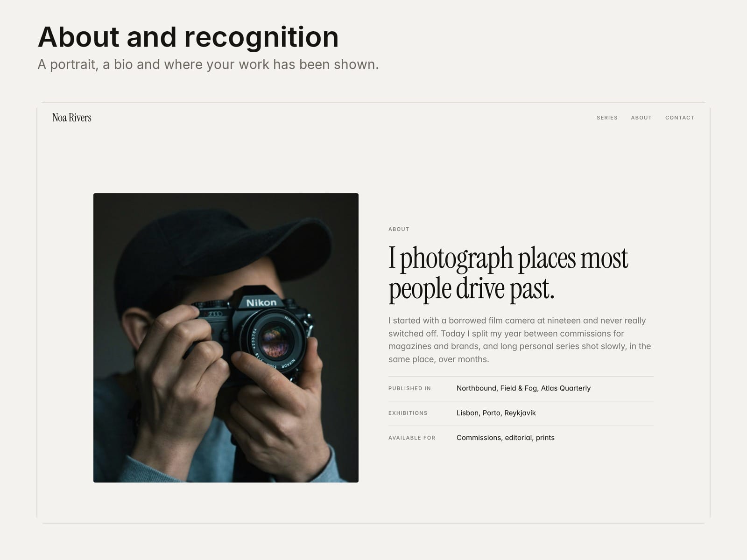Click the Exhibitions row label
This screenshot has height=560, width=747.
(x=408, y=413)
